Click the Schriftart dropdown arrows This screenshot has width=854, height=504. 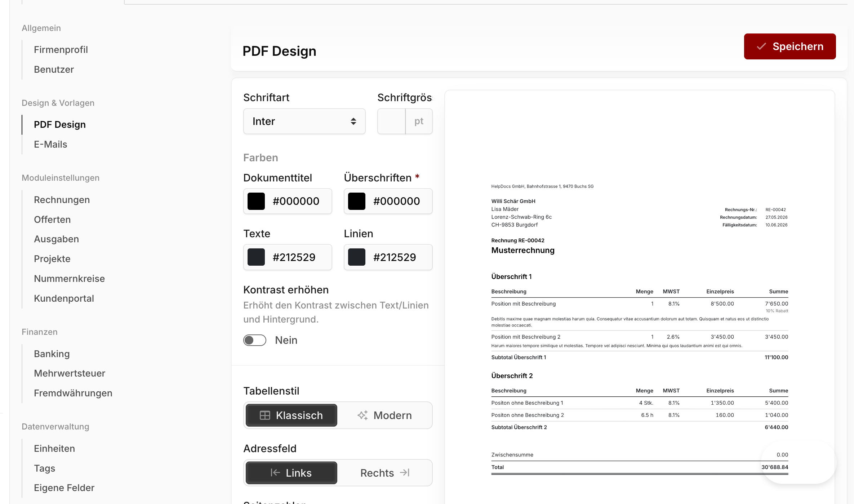pyautogui.click(x=353, y=121)
